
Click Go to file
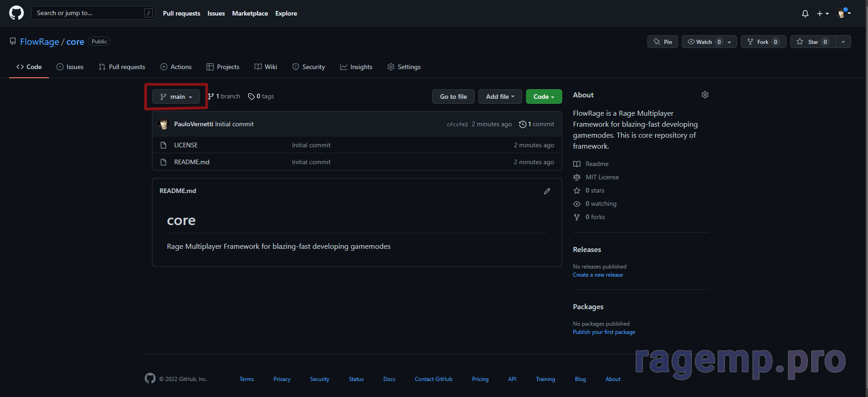click(453, 97)
